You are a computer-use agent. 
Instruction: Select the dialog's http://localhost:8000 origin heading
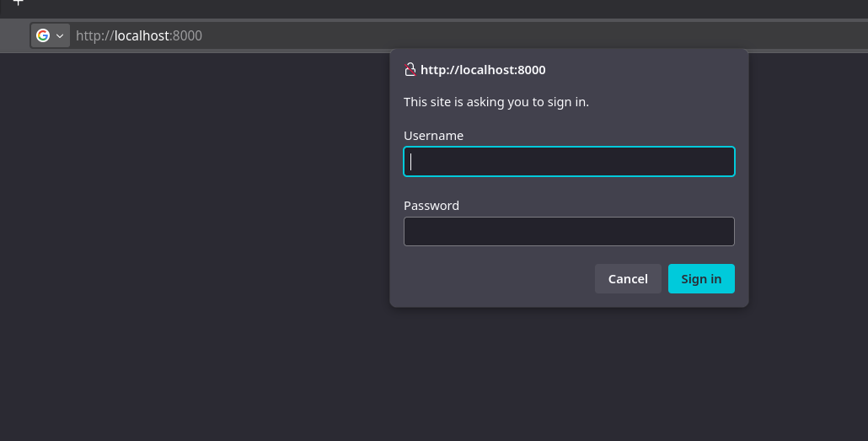click(483, 70)
